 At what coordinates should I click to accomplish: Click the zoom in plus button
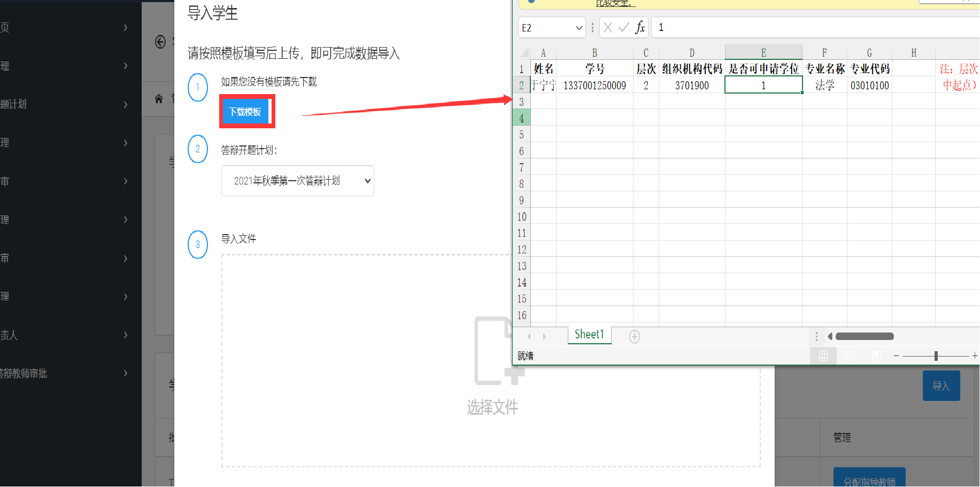975,355
